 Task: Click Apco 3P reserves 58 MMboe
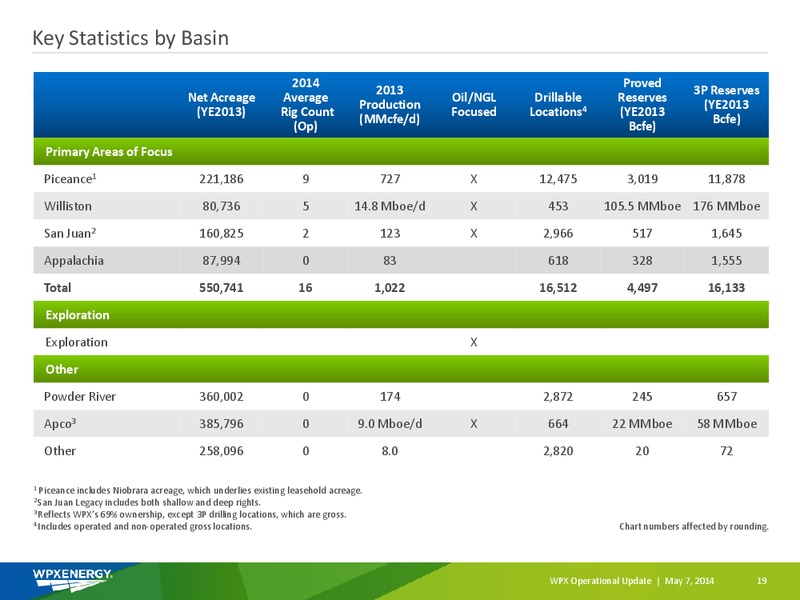coord(727,424)
